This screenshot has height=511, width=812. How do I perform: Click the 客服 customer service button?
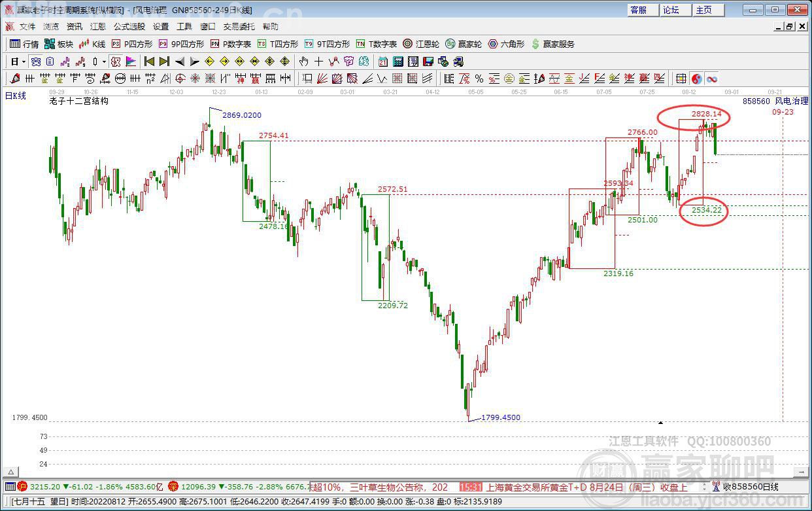click(639, 10)
